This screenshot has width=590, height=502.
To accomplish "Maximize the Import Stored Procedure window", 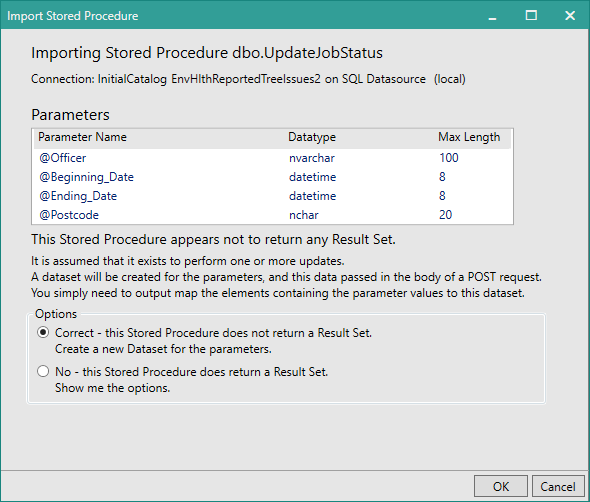I will pos(531,15).
